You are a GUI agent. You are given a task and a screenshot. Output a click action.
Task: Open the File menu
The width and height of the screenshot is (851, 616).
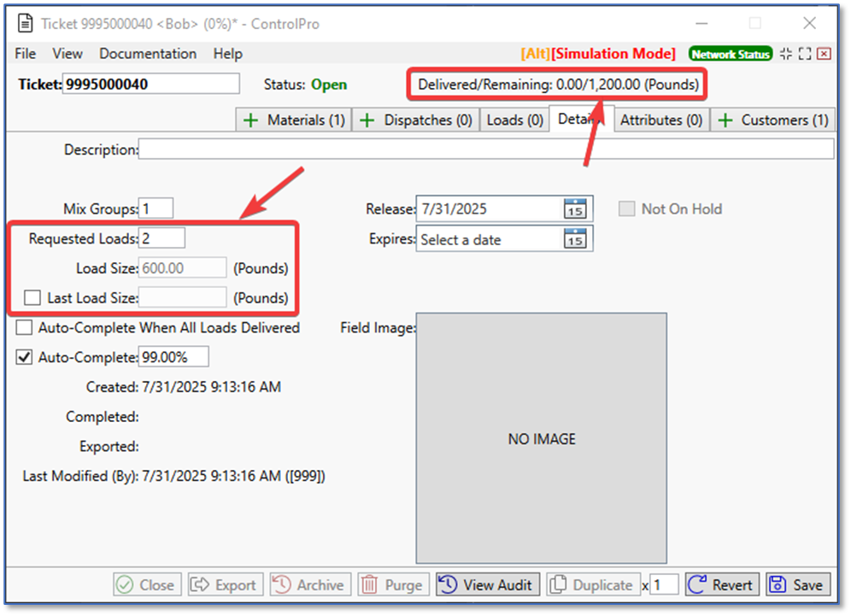coord(26,54)
